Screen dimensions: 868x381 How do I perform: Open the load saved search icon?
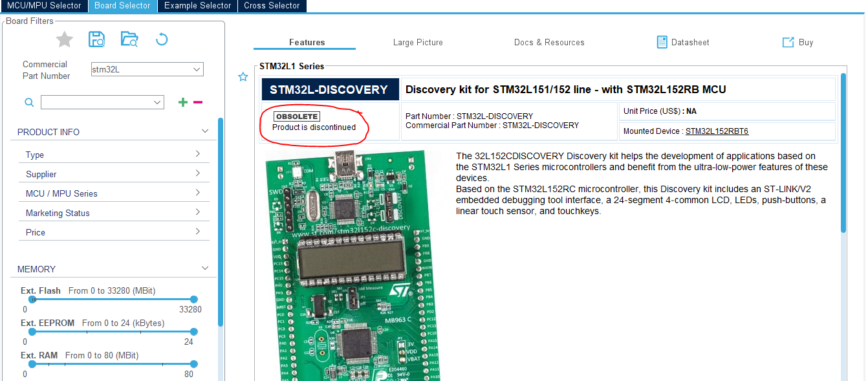coord(129,39)
